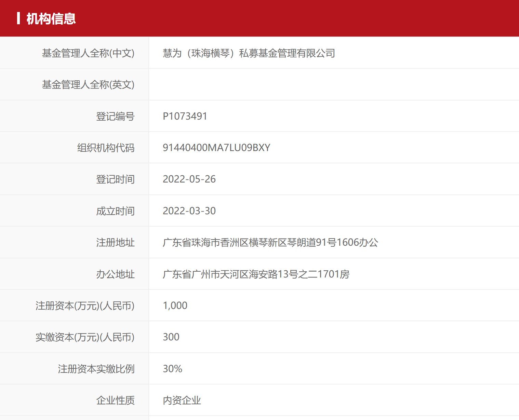Select registered capital value 1,000
Image resolution: width=519 pixels, height=420 pixels.
pos(175,306)
